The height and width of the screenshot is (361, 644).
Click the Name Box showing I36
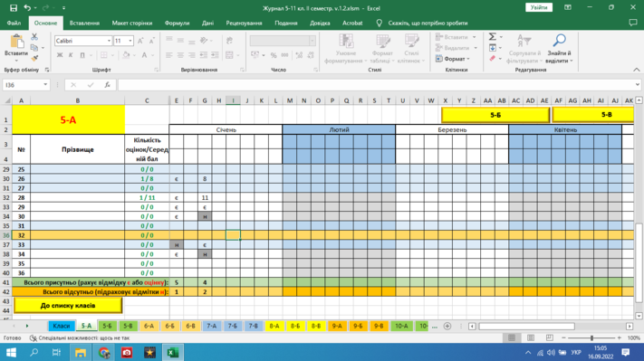[23, 85]
